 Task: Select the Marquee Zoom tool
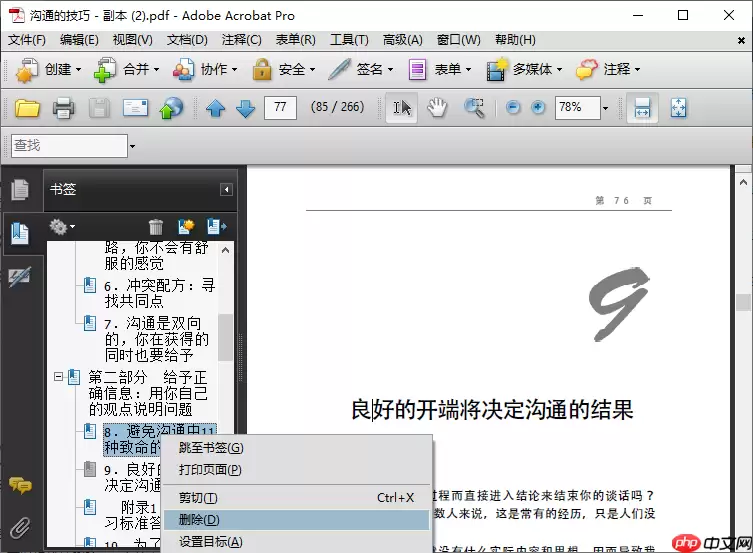pos(474,108)
